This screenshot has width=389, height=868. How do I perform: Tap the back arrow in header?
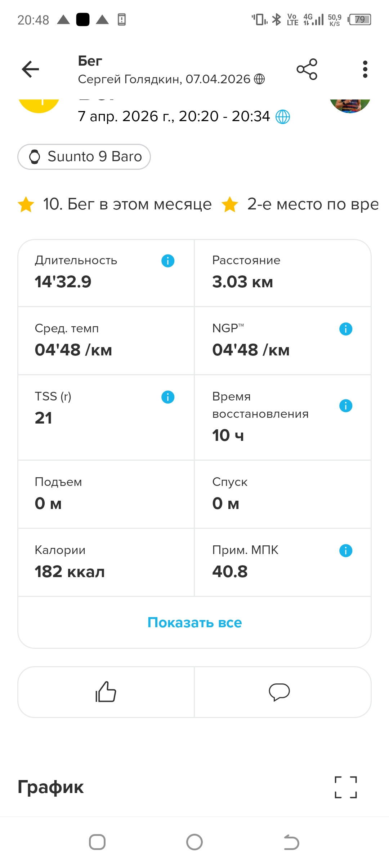[30, 69]
